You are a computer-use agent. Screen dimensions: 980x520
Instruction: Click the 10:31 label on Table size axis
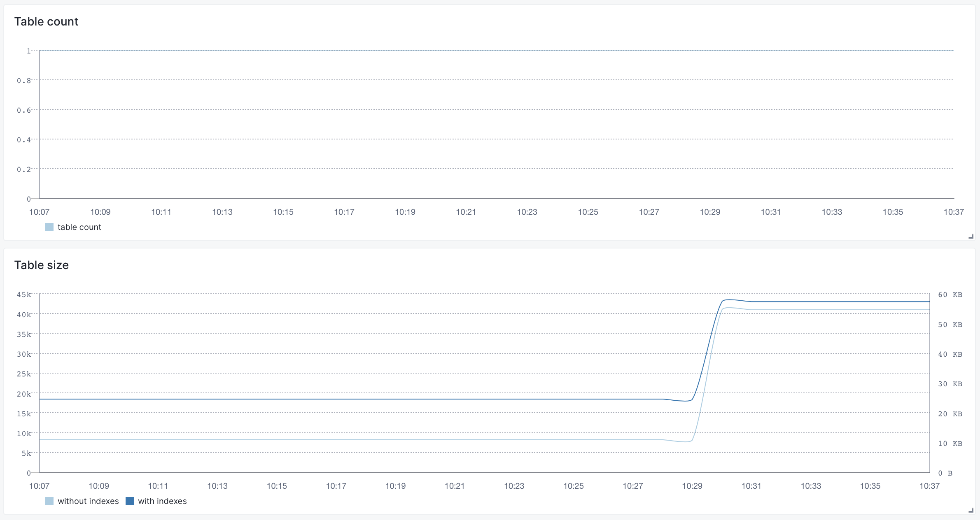coord(751,486)
